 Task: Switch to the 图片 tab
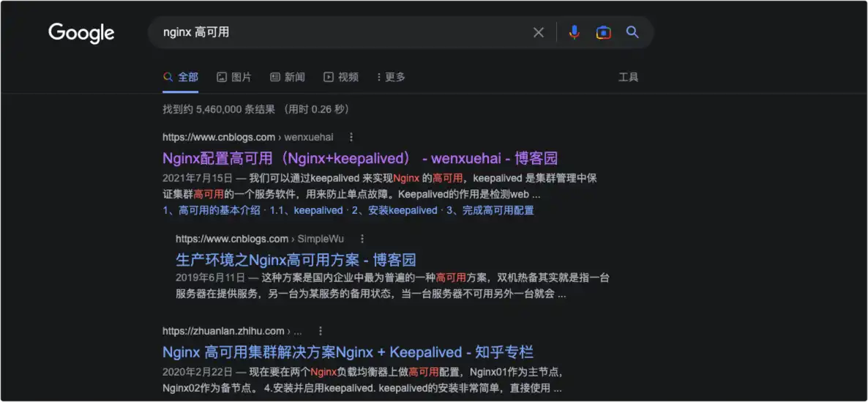point(233,78)
